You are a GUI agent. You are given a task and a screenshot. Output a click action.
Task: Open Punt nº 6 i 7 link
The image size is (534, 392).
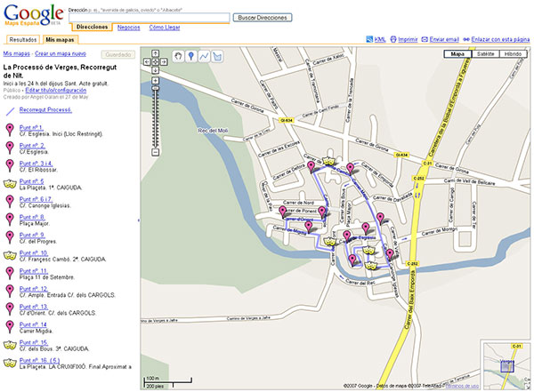click(36, 199)
